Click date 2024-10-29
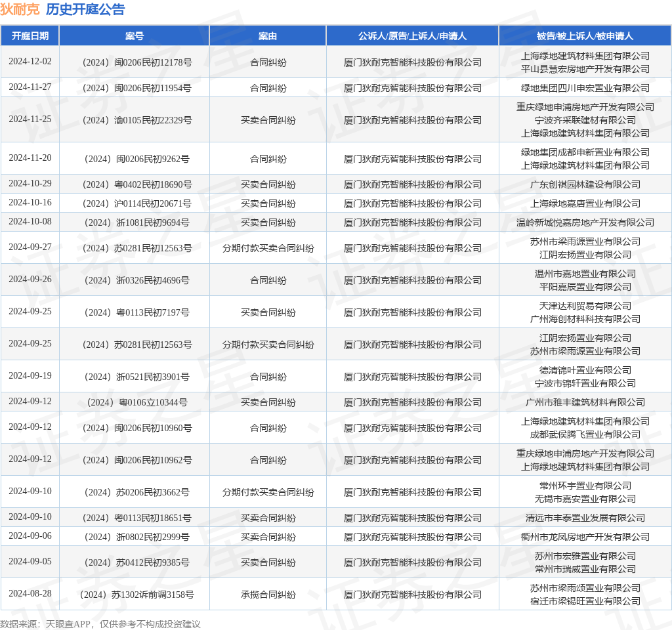This screenshot has height=630, width=672. click(30, 184)
